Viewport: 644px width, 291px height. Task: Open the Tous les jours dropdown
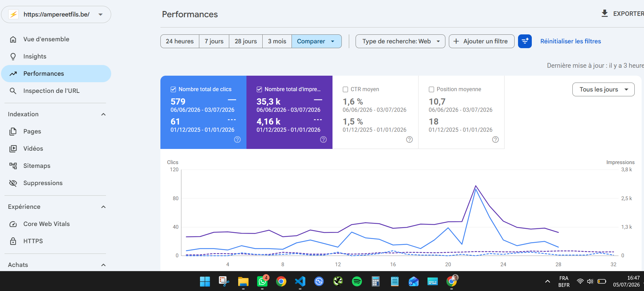pyautogui.click(x=603, y=89)
